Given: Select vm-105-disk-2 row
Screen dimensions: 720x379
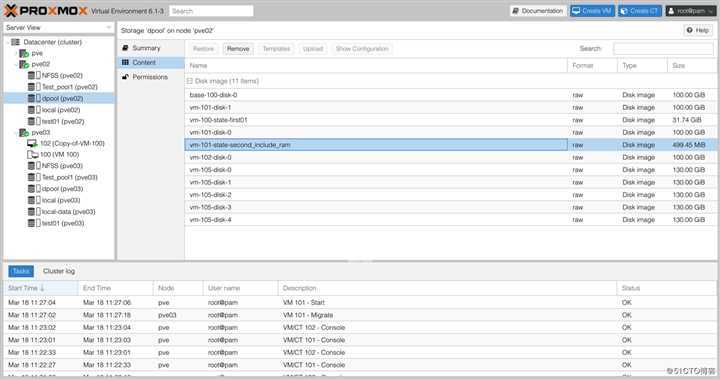Looking at the screenshot, I should point(450,195).
